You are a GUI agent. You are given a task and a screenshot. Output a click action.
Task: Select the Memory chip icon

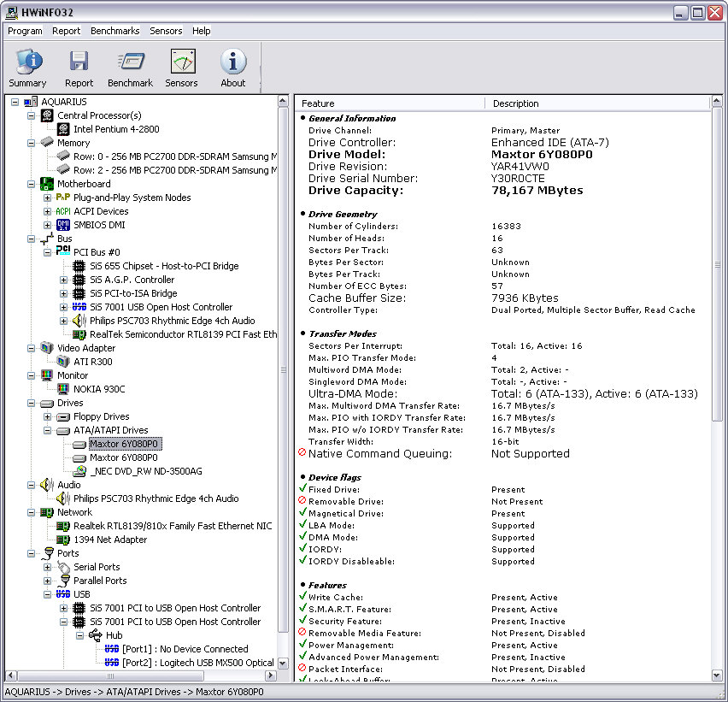[x=47, y=143]
